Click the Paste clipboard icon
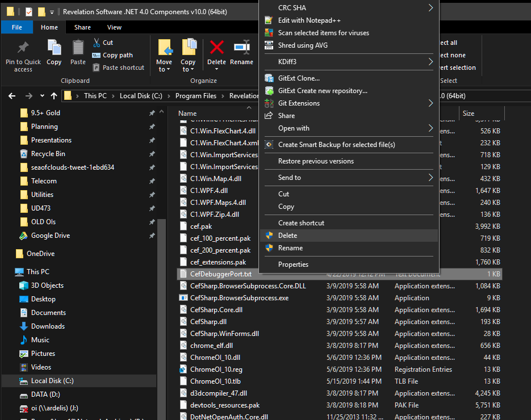Image resolution: width=531 pixels, height=420 pixels. pyautogui.click(x=78, y=47)
